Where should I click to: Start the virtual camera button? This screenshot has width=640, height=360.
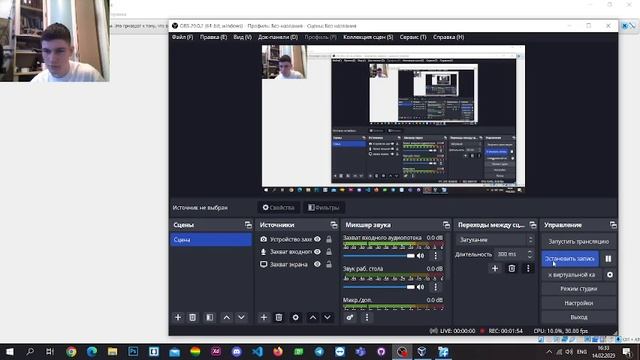[x=571, y=275]
